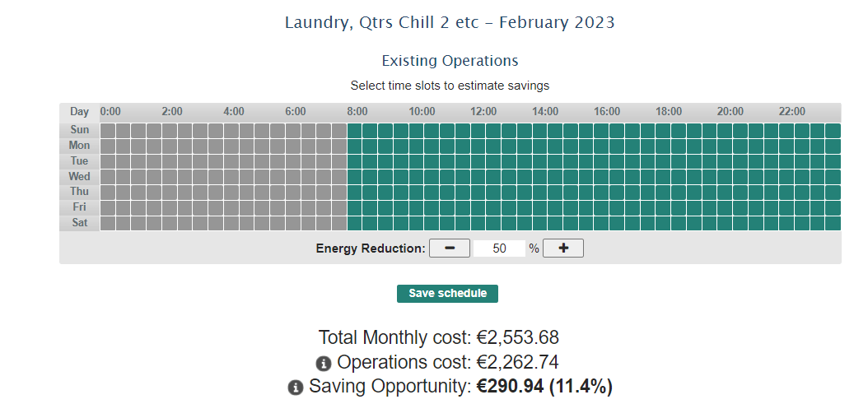Viewport: 868px width, 404px height.
Task: Click the Wed row label
Action: (80, 177)
